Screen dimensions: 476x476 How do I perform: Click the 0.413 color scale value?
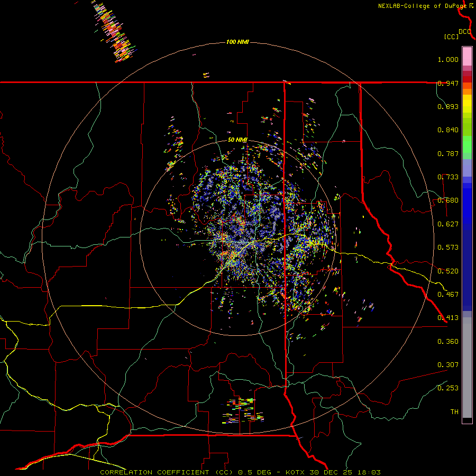448,318
